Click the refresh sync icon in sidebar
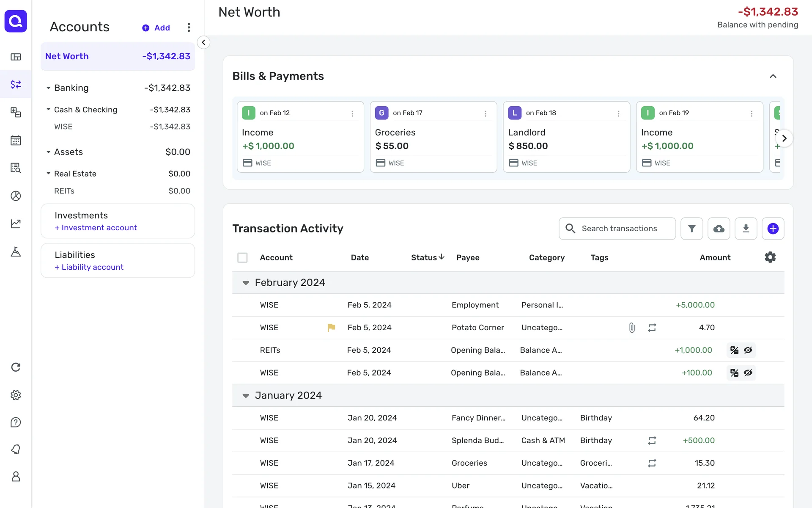Screen dimensions: 812x508 pyautogui.click(x=16, y=367)
